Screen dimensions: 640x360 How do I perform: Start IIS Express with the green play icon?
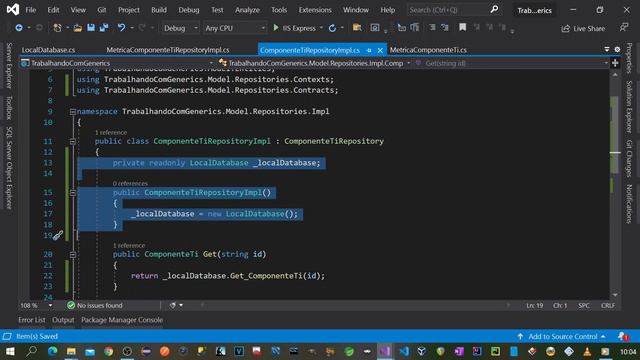pyautogui.click(x=276, y=27)
